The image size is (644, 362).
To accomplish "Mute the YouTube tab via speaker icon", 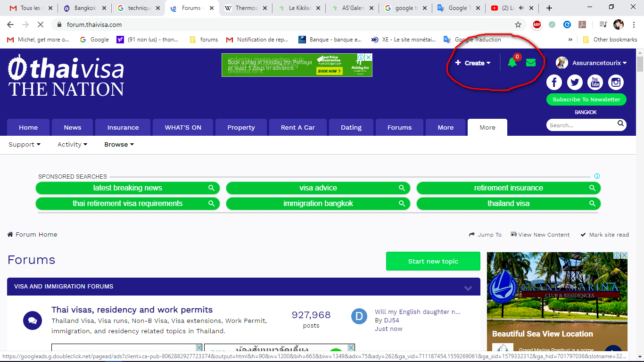I will (x=521, y=8).
